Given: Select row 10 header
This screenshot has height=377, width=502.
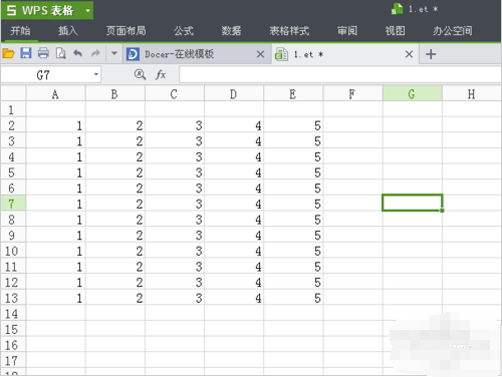Looking at the screenshot, I should tap(13, 251).
